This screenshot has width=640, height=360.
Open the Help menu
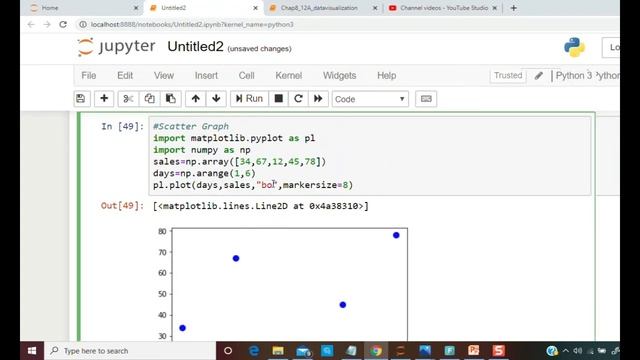point(387,76)
